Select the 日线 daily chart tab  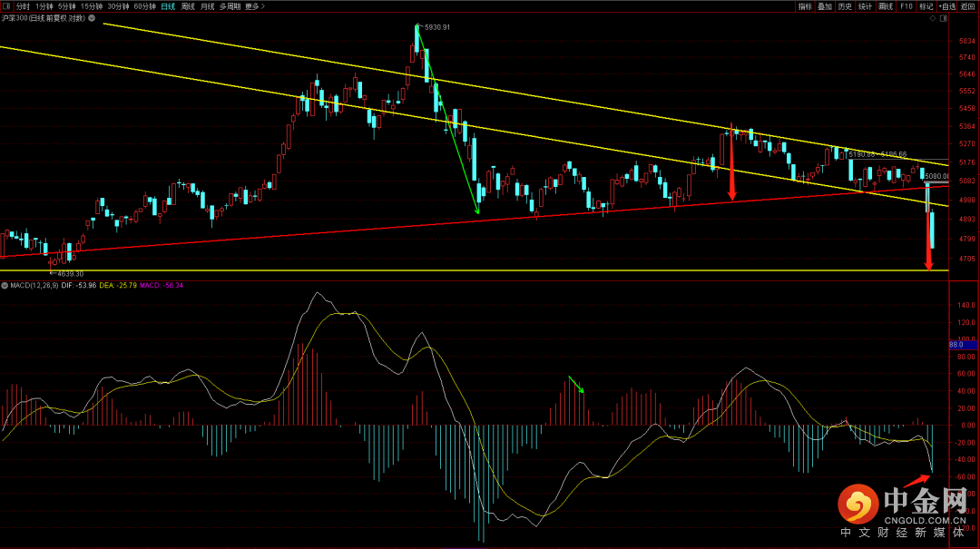click(x=168, y=6)
